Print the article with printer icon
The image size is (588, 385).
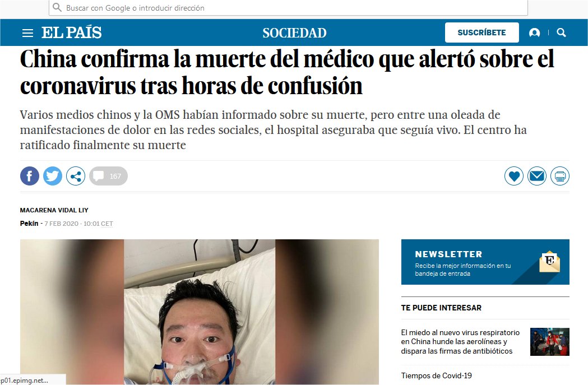pos(560,176)
